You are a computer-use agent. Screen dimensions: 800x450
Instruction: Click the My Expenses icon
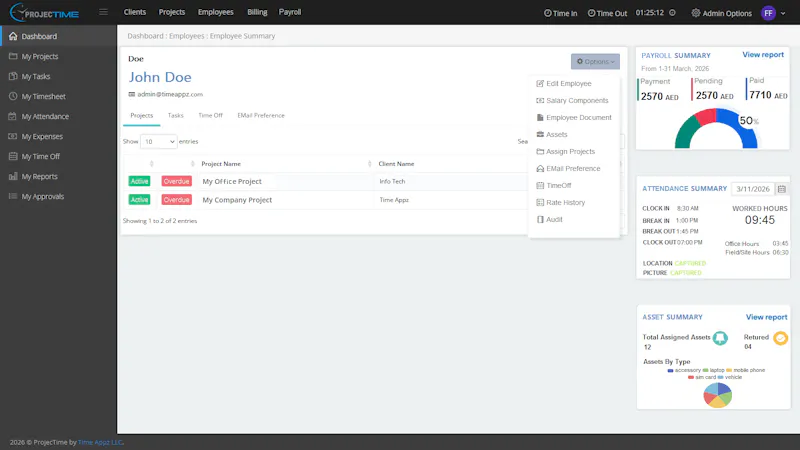(13, 136)
